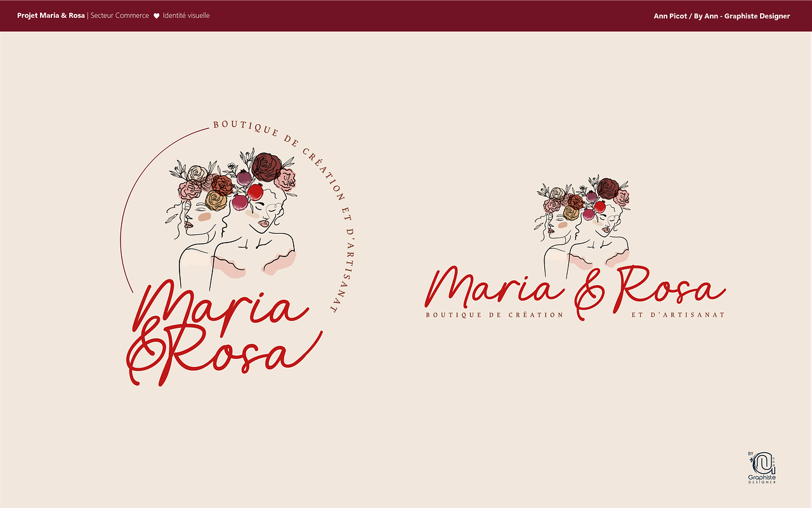
Task: Select the 'Projet Maria & Rosa' header text
Action: pos(51,15)
